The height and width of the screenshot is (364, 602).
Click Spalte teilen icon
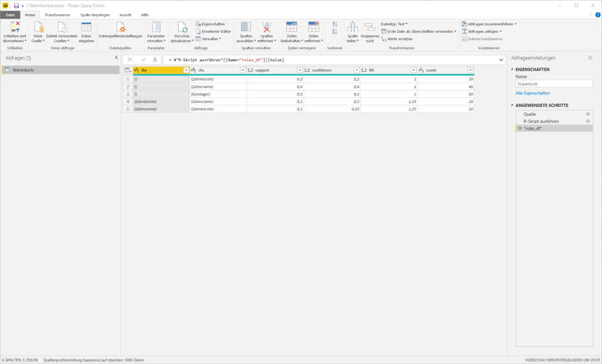pyautogui.click(x=353, y=27)
